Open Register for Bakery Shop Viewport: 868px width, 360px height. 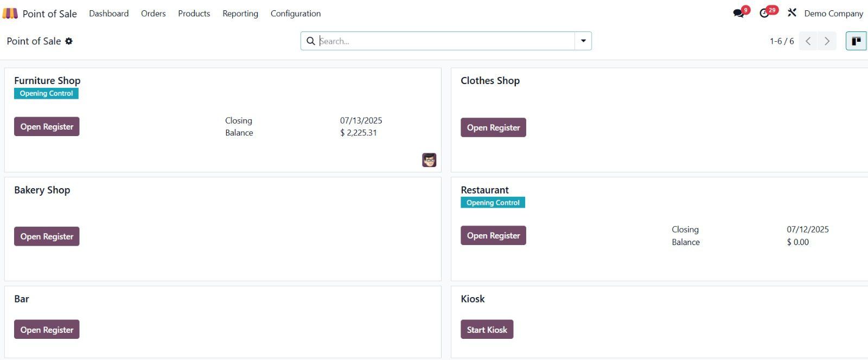[x=47, y=236]
